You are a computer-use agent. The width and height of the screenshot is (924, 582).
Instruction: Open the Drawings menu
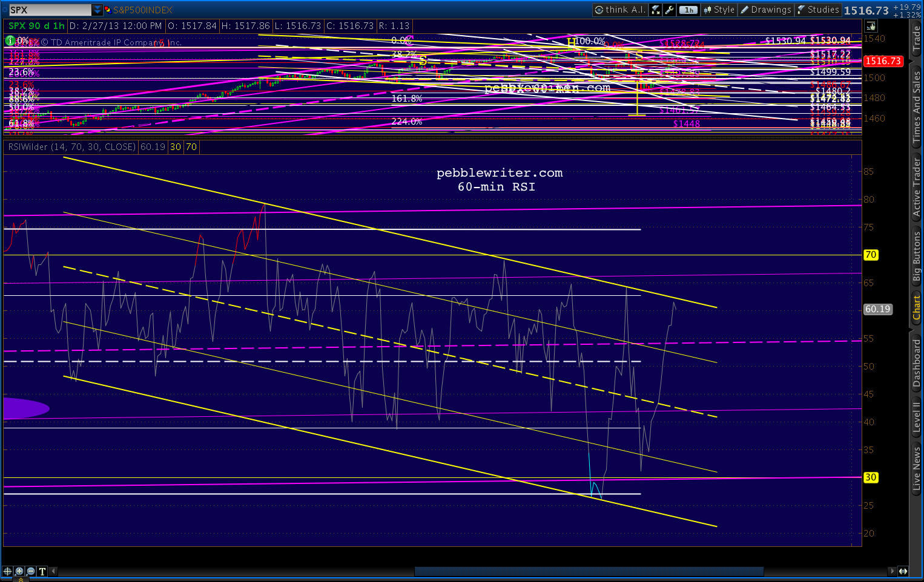(766, 10)
